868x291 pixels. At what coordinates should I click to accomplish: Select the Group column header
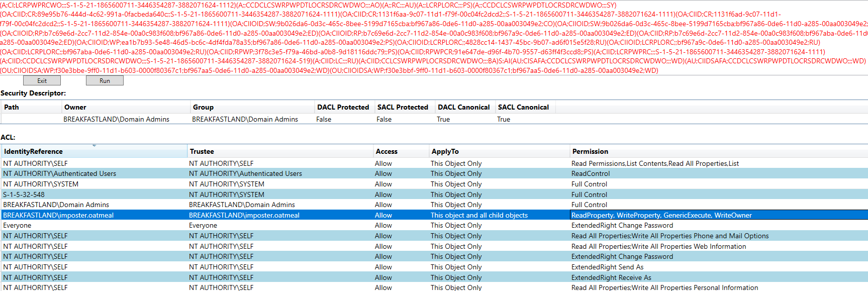click(203, 107)
